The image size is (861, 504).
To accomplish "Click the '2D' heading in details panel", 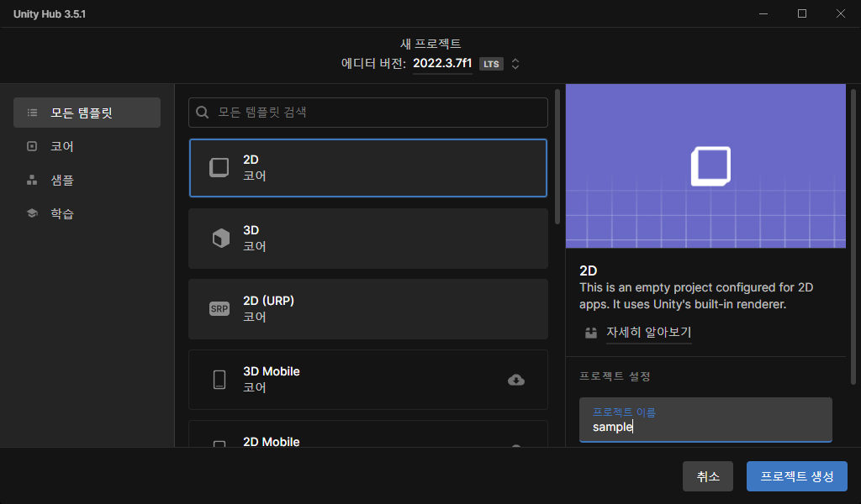I will pyautogui.click(x=588, y=270).
